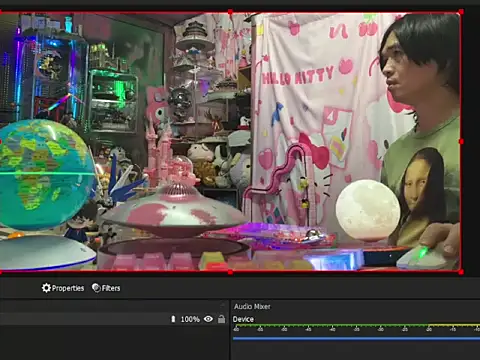This screenshot has width=480, height=360.
Task: Select the webcam source in preview
Action: 230,142
